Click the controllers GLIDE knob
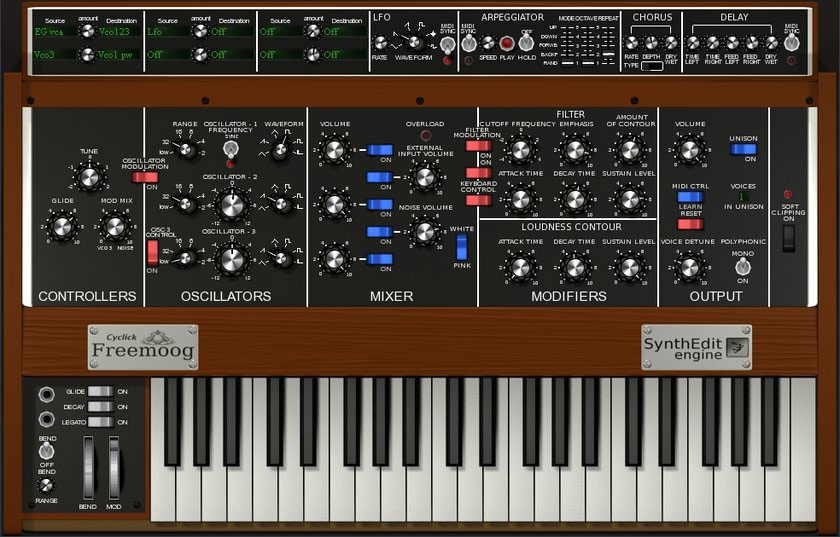The height and width of the screenshot is (537, 840). tap(62, 226)
